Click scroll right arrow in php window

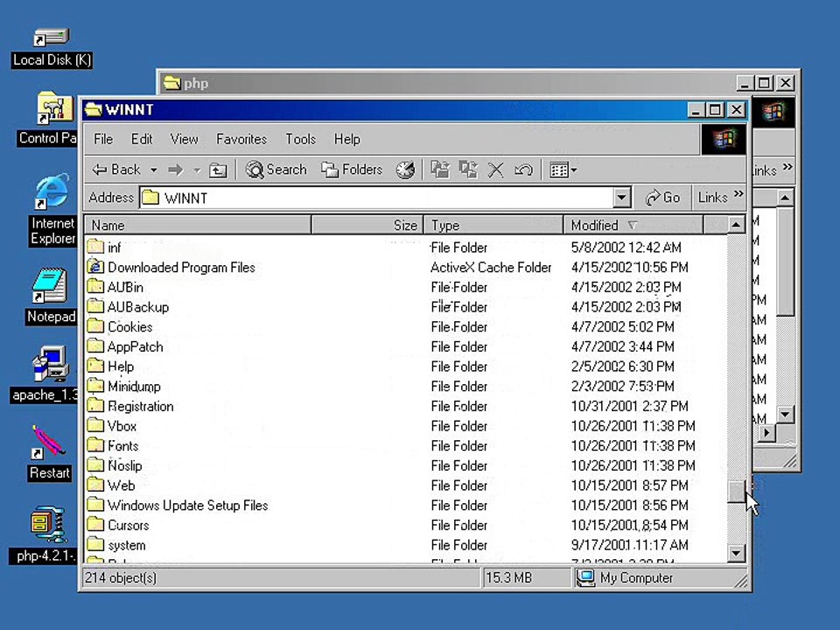point(766,432)
